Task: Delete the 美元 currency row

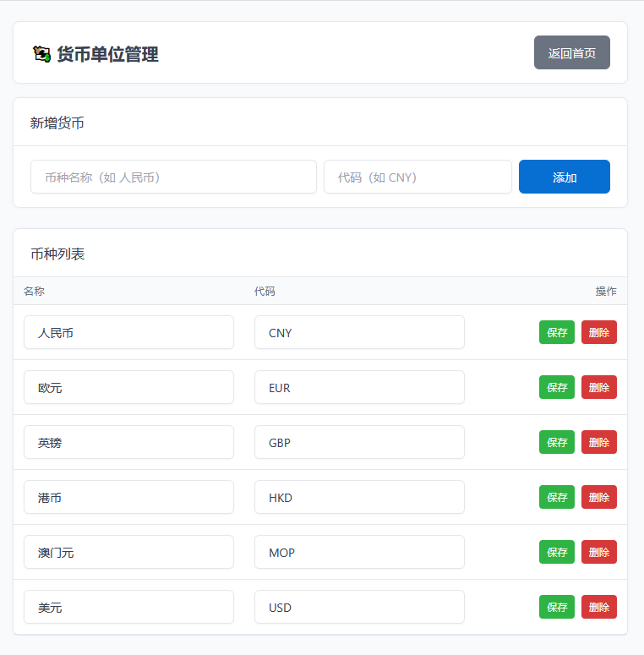Action: (598, 607)
